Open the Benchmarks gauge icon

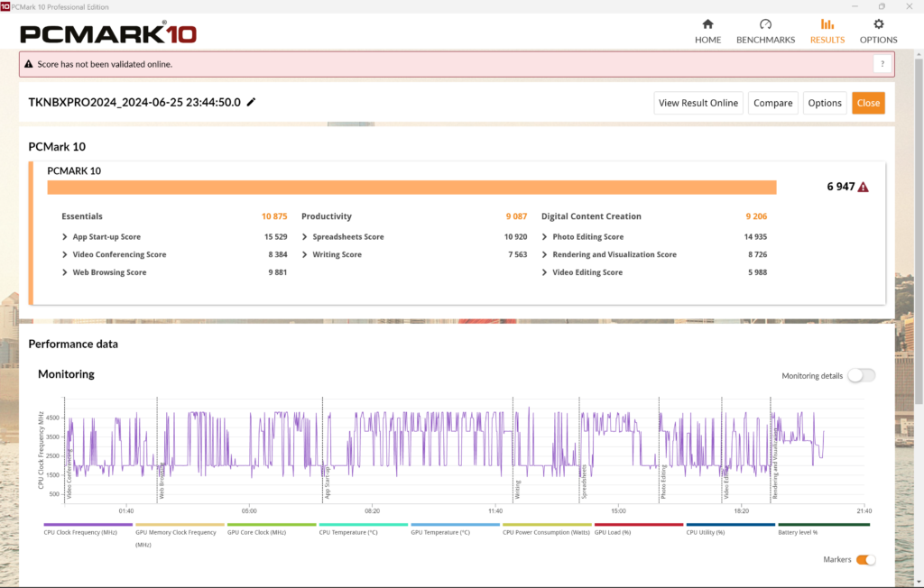pyautogui.click(x=765, y=24)
